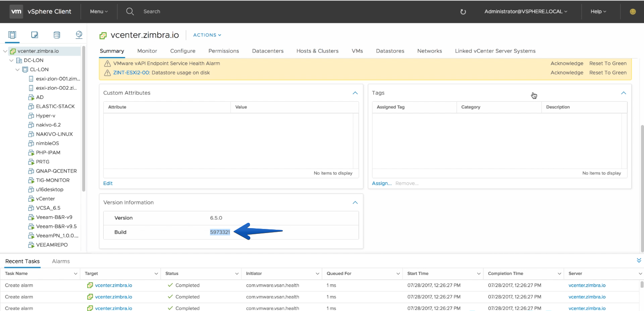This screenshot has height=311, width=644.
Task: Click the VM icon next to nakivo-6.2
Action: [31, 125]
